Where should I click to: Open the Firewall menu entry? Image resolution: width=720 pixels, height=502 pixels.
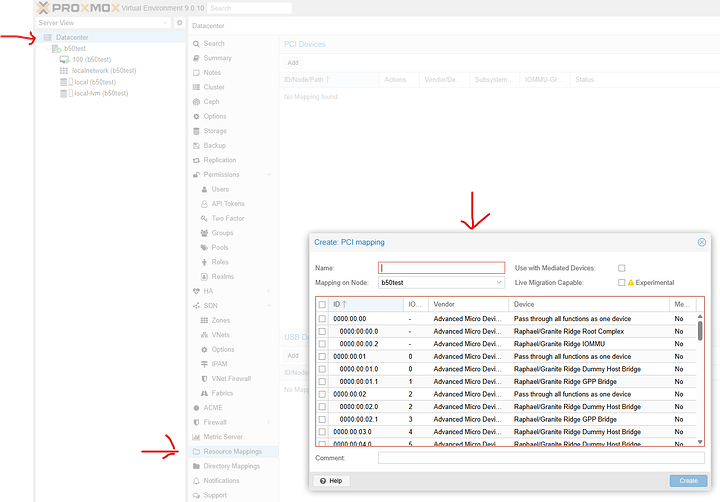click(215, 422)
